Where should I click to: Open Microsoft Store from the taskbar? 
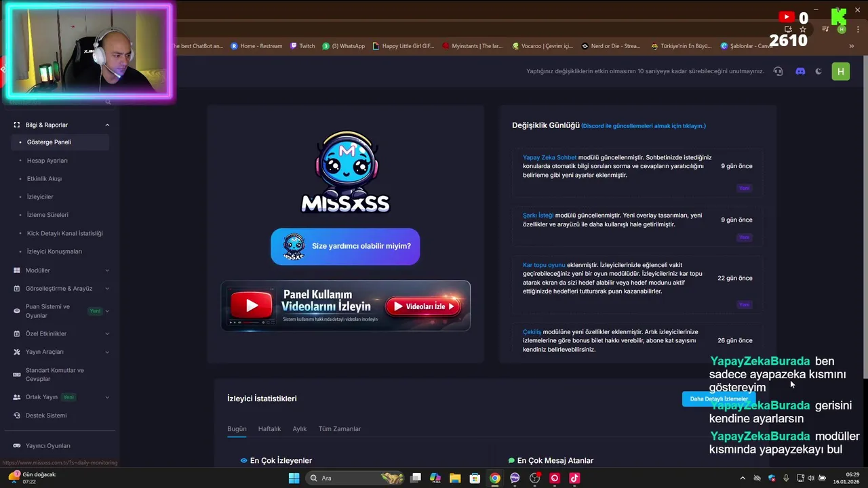coord(475,478)
